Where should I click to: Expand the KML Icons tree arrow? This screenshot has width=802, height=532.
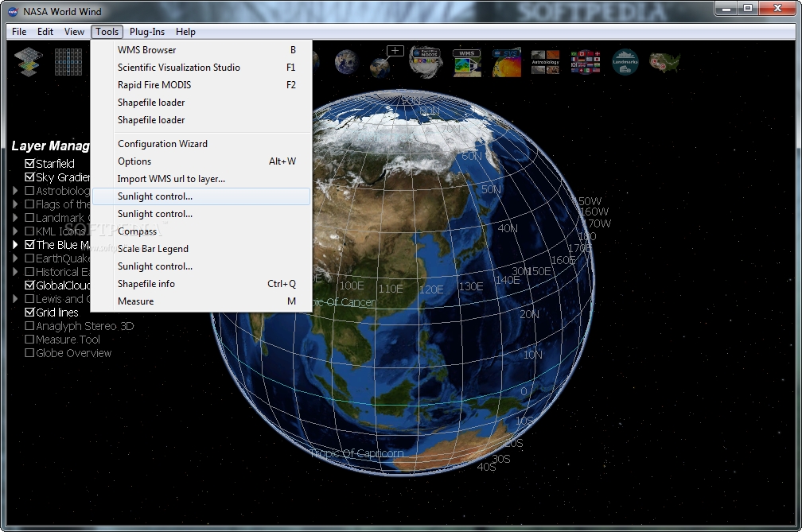pyautogui.click(x=15, y=231)
